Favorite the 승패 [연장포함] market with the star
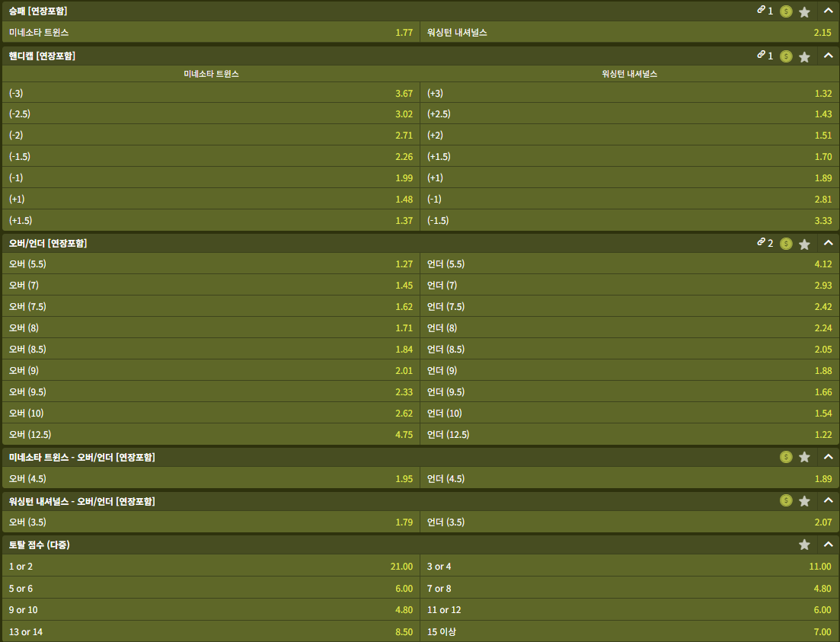 click(x=804, y=11)
